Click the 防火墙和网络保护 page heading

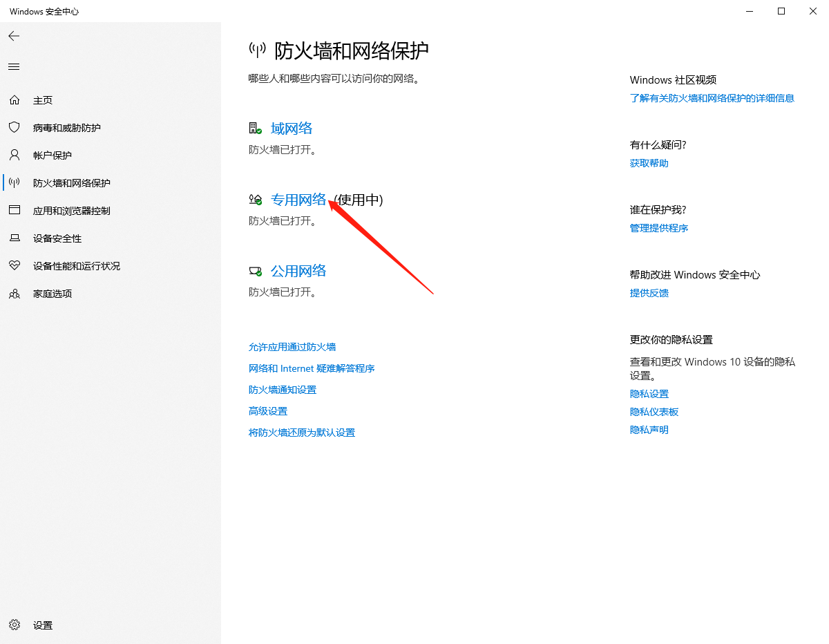[352, 50]
